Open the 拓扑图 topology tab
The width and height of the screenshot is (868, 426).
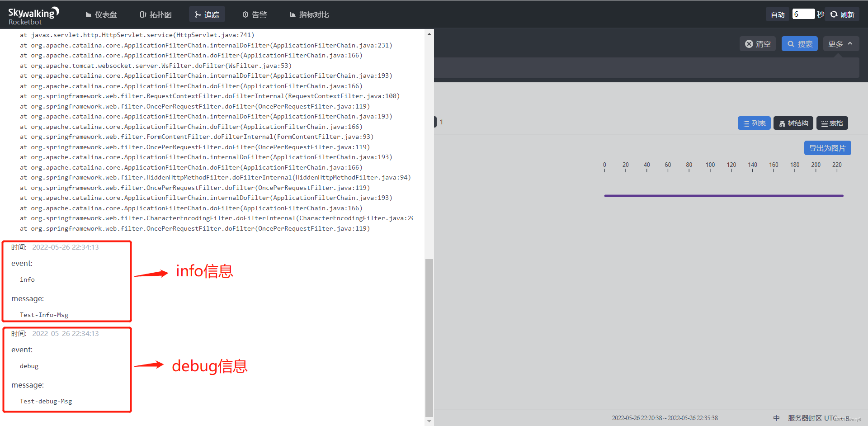click(156, 14)
